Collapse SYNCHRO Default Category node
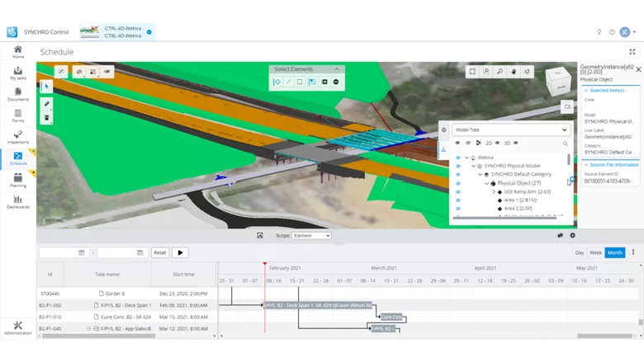644x362 pixels. tap(481, 175)
